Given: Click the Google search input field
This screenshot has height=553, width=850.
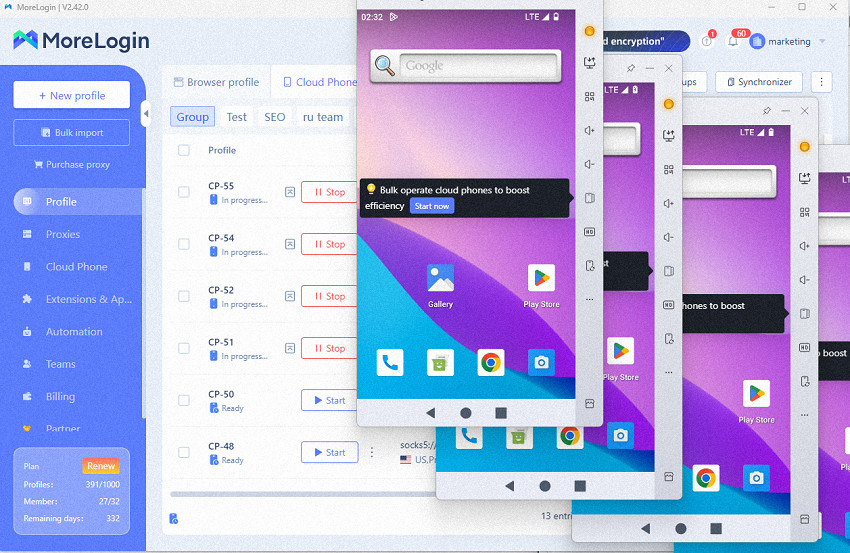Looking at the screenshot, I should tap(479, 66).
